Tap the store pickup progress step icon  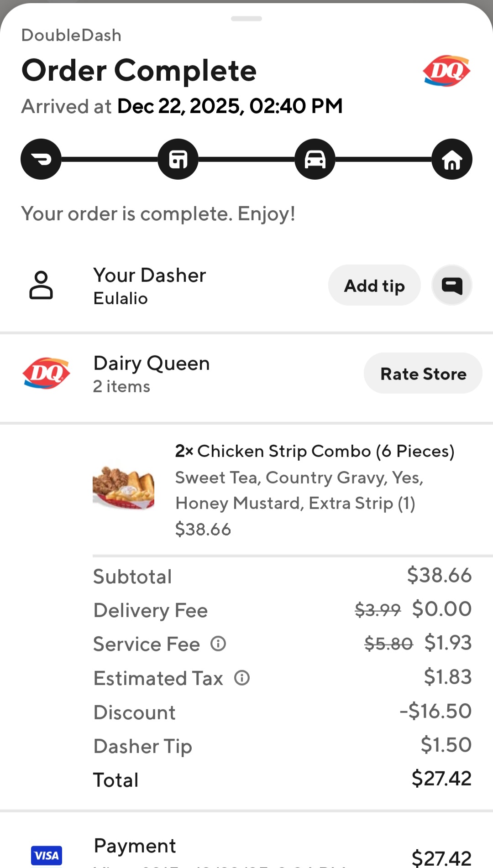pos(178,159)
